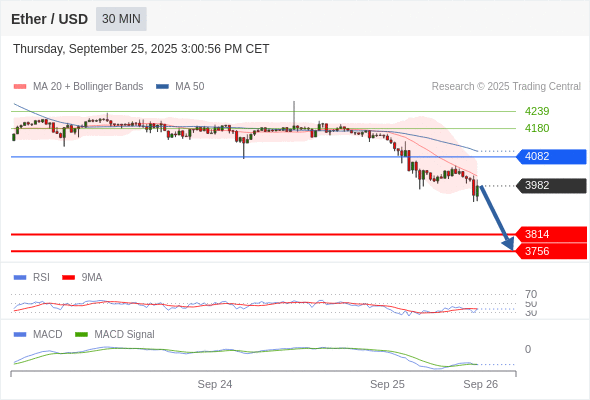Click the black 3982 current price tag

[551, 186]
